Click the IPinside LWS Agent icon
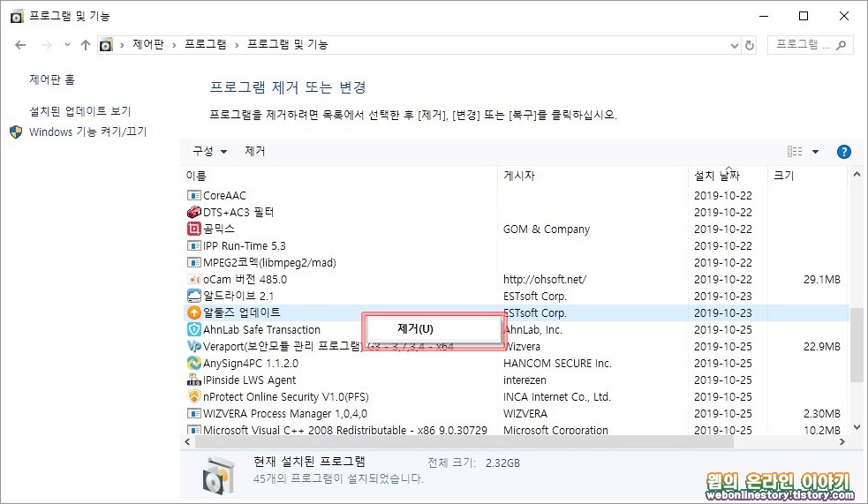This screenshot has width=868, height=504. pos(193,380)
